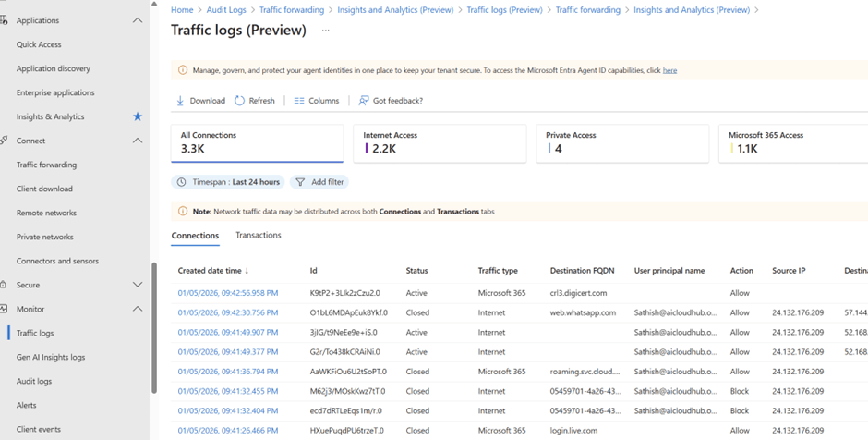Screen dimensions: 868x440
Task: Select the Connections tab
Action: [195, 236]
